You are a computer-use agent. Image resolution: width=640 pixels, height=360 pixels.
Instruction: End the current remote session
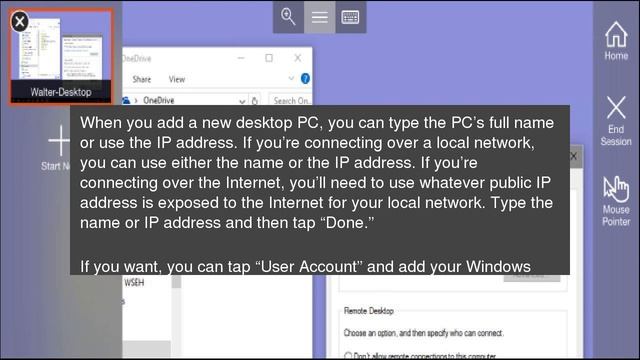(x=616, y=121)
